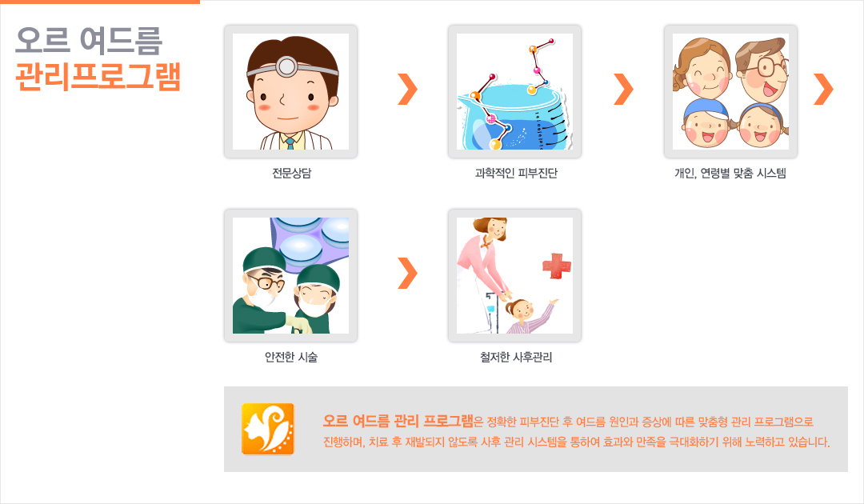Click the orange woman silhouette logo icon
Viewport: 864px width, 504px height.
click(x=268, y=429)
